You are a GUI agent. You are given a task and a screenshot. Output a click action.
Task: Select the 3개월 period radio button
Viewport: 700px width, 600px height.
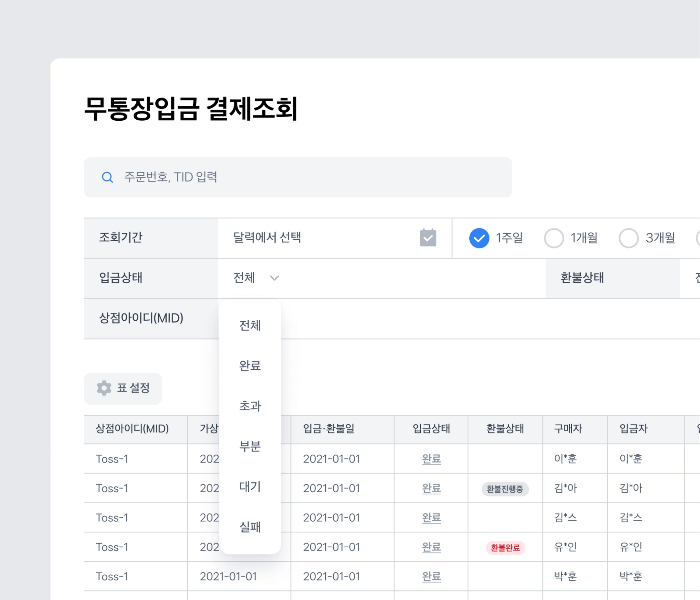point(628,238)
